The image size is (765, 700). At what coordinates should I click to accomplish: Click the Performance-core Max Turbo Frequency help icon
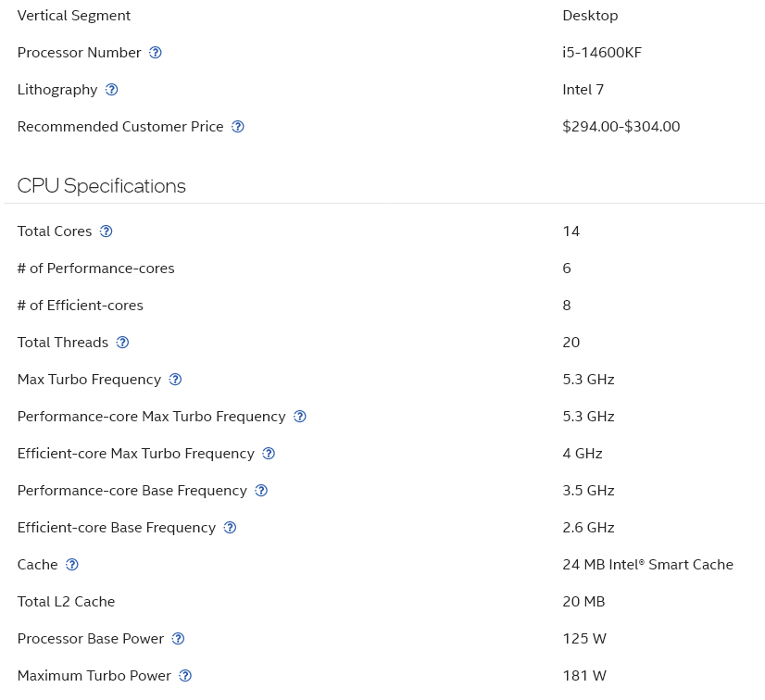coord(299,417)
